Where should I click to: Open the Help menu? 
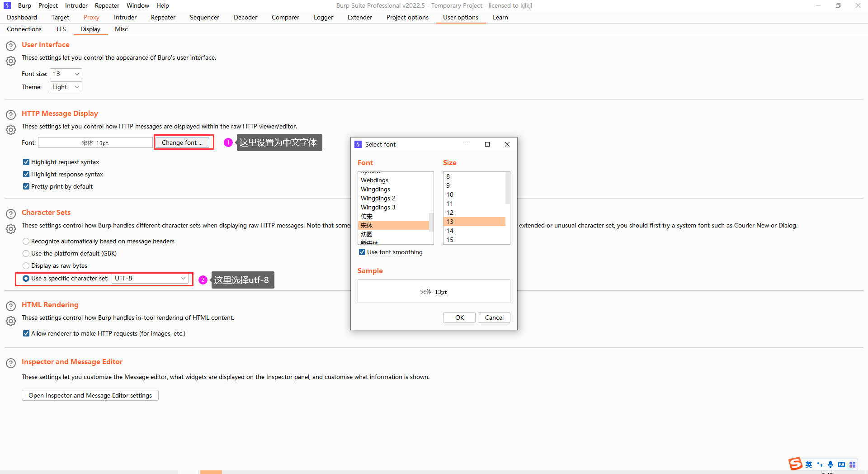click(x=163, y=5)
